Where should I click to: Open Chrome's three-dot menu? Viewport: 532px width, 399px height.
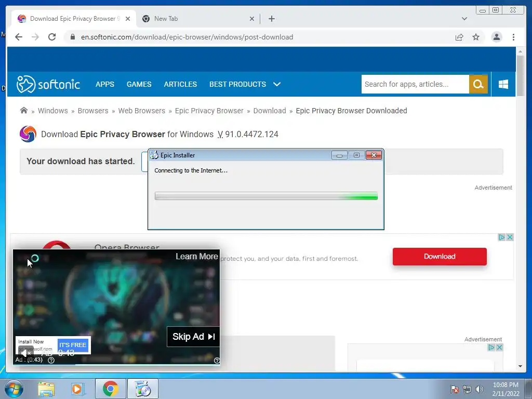coord(513,37)
